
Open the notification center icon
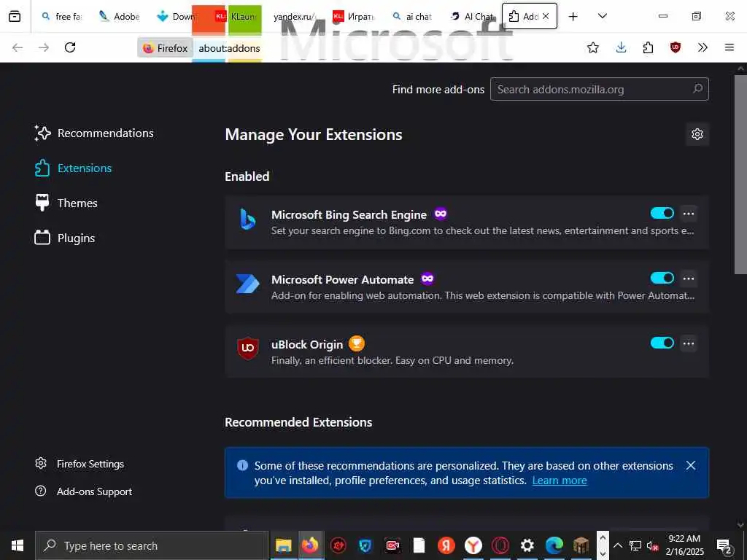(724, 546)
